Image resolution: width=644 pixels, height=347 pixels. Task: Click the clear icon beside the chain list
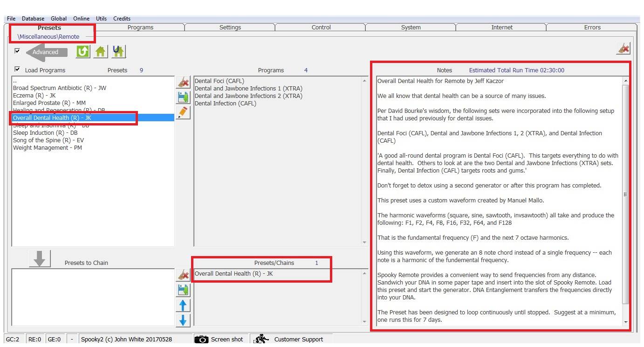(183, 275)
